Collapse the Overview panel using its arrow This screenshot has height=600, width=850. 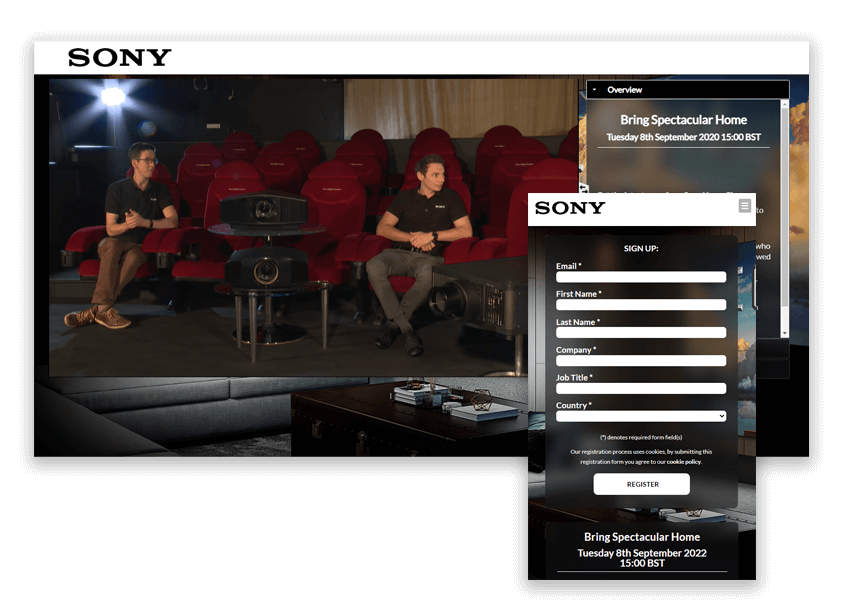[x=595, y=90]
